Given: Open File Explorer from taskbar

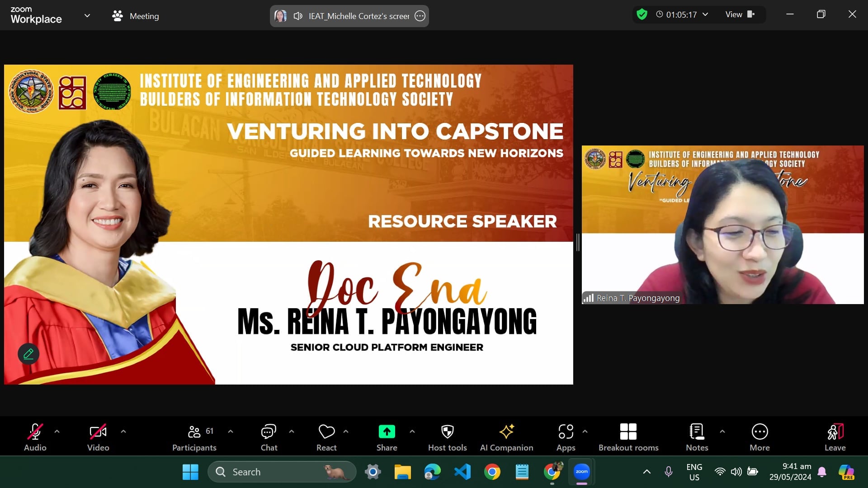Looking at the screenshot, I should pyautogui.click(x=402, y=472).
